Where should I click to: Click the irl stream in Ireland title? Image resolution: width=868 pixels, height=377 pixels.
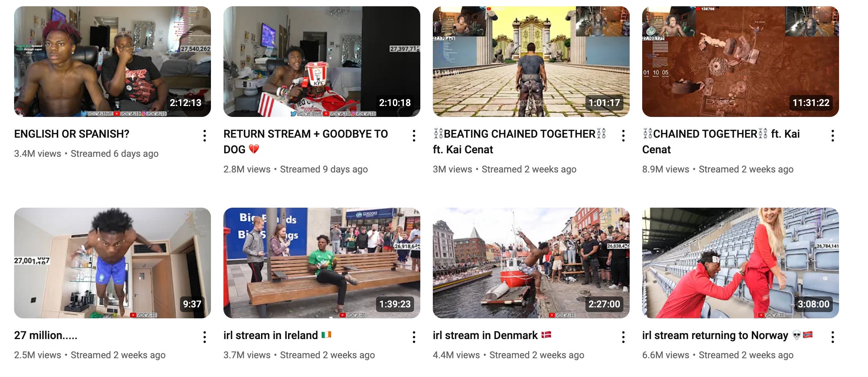[x=277, y=336]
